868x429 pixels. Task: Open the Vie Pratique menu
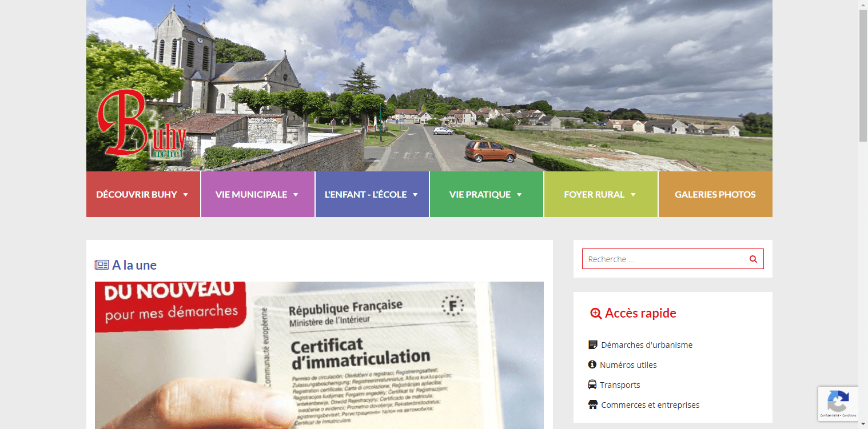[487, 194]
